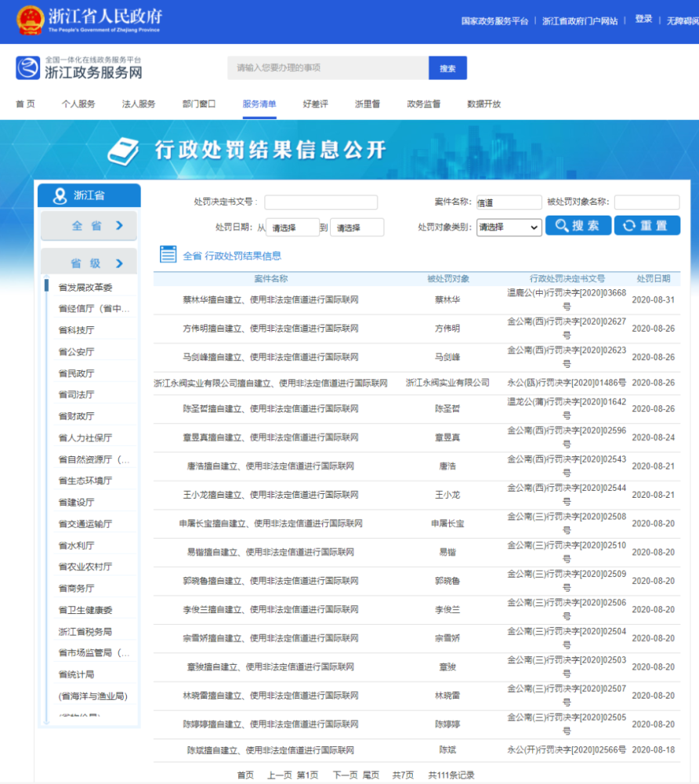
Task: Open the 法人服务 menu item
Action: 139,104
